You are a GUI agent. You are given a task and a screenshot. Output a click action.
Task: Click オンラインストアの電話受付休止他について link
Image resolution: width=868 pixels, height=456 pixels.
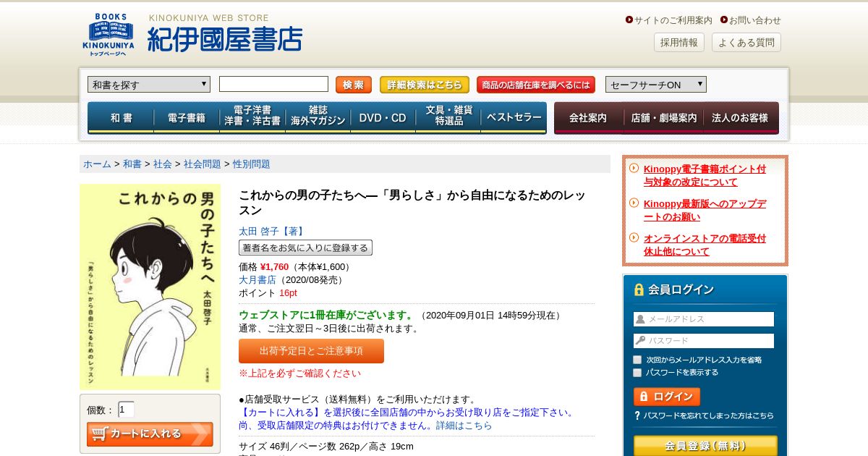pyautogui.click(x=705, y=245)
